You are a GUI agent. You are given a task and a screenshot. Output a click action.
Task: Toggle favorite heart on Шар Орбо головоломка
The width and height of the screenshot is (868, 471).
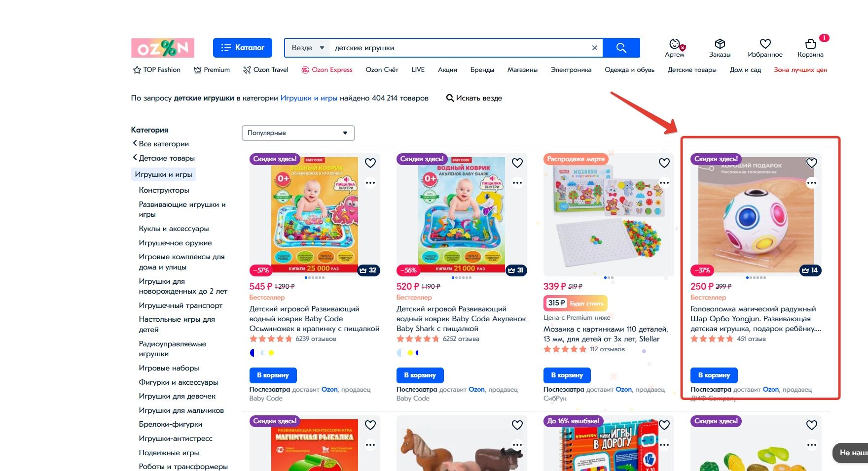click(811, 163)
